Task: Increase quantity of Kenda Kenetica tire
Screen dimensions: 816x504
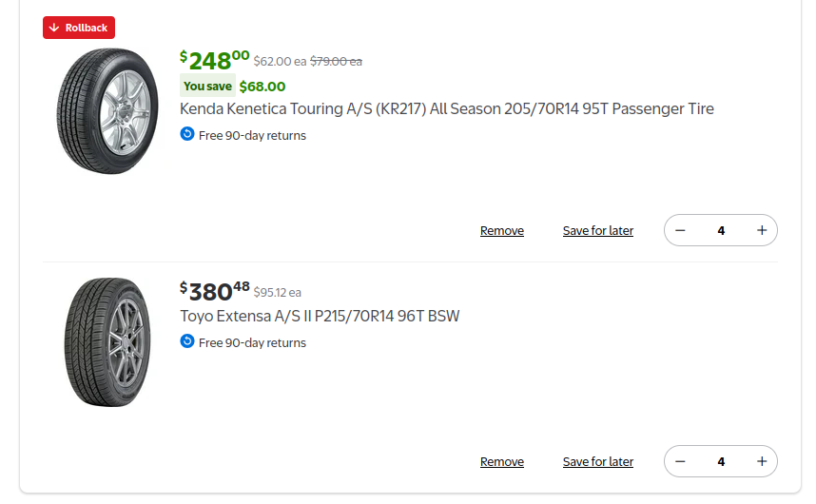Action: (762, 230)
